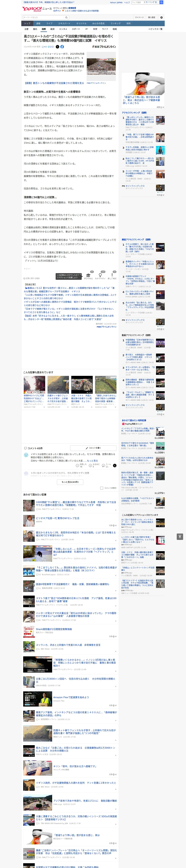This screenshot has width=186, height=868.
Task: Click the scroll-to-top arrow button
Action: (x=180, y=536)
